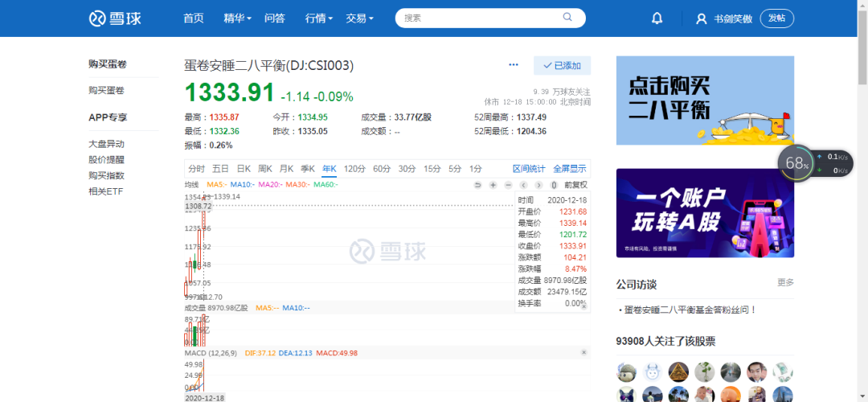Viewport: 868px width, 402px height.
Task: Switch chart to 30分 tab
Action: click(407, 169)
